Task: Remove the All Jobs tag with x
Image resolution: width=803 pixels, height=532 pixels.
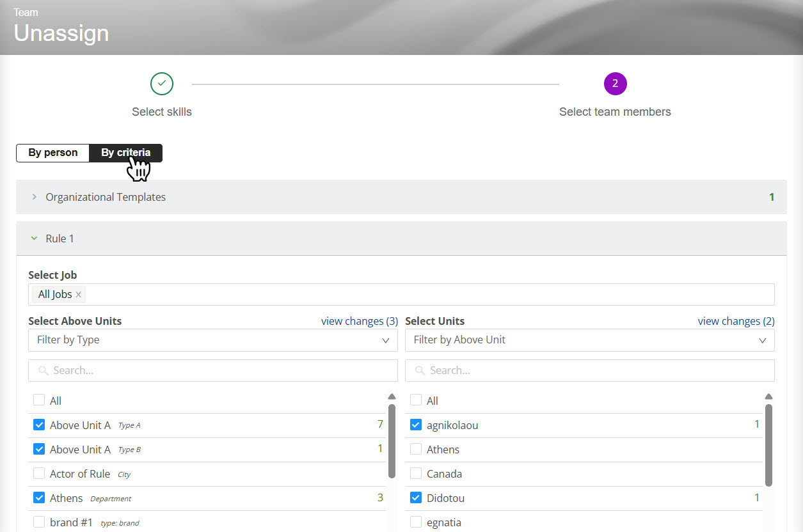Action: 78,295
